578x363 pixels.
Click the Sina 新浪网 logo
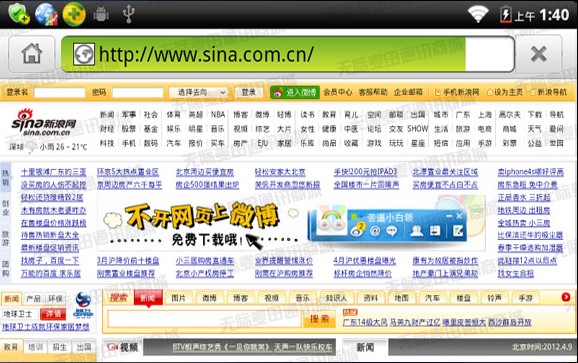coord(43,123)
